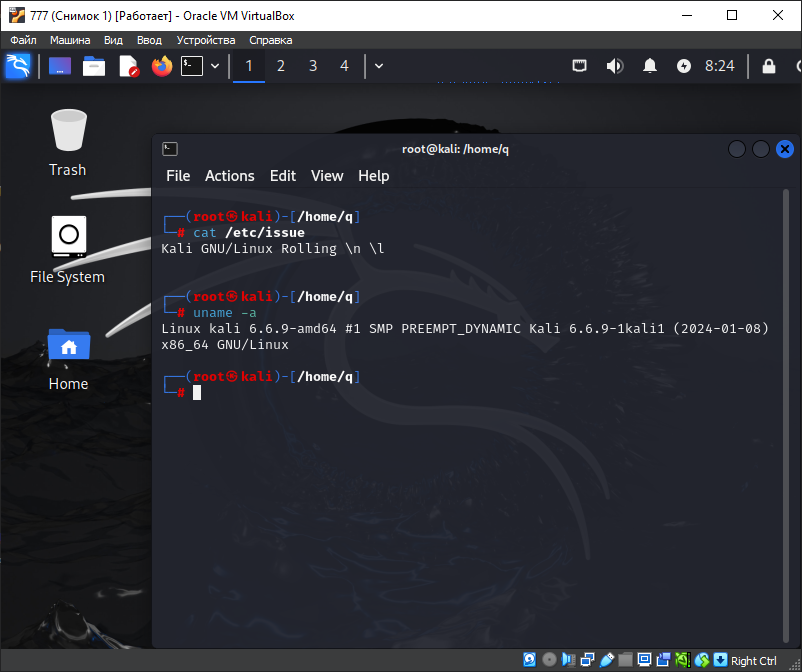Open VirtualBox Ввод menu

pos(149,40)
